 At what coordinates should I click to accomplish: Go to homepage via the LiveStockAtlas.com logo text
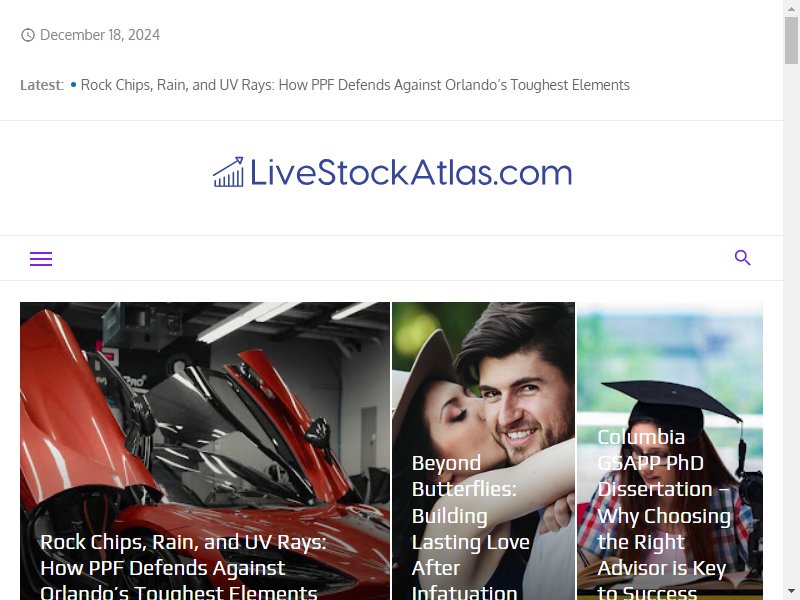click(x=411, y=172)
